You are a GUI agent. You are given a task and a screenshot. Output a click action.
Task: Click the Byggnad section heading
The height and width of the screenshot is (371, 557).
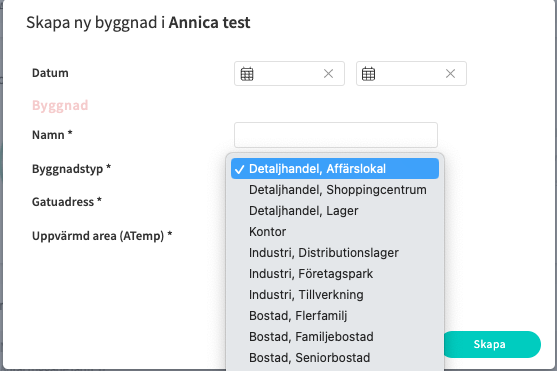click(x=60, y=105)
